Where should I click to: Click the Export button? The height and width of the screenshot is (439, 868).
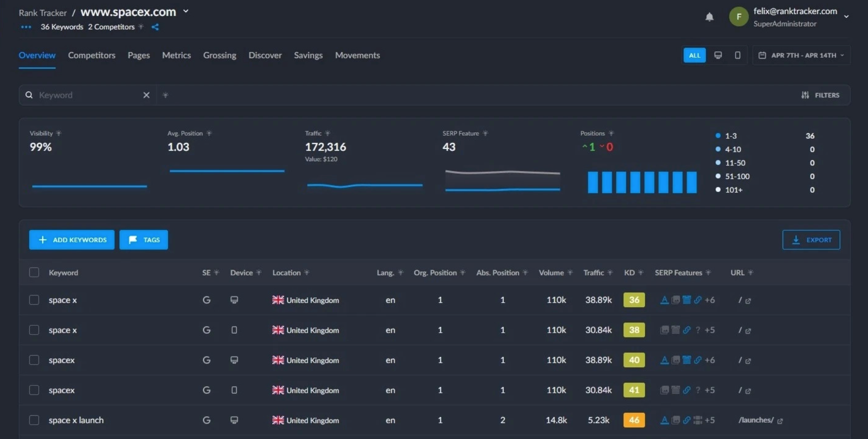tap(811, 240)
